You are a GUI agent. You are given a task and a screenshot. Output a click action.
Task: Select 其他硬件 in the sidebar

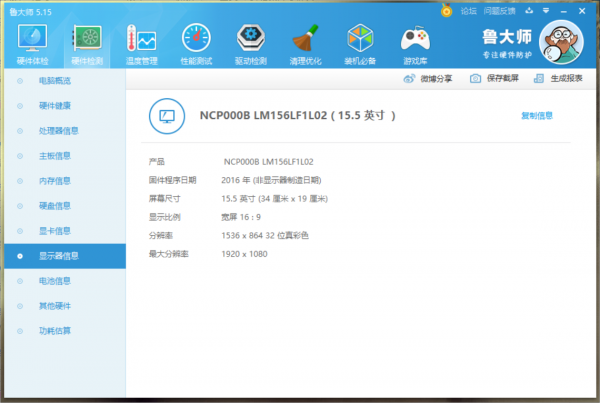(65, 306)
